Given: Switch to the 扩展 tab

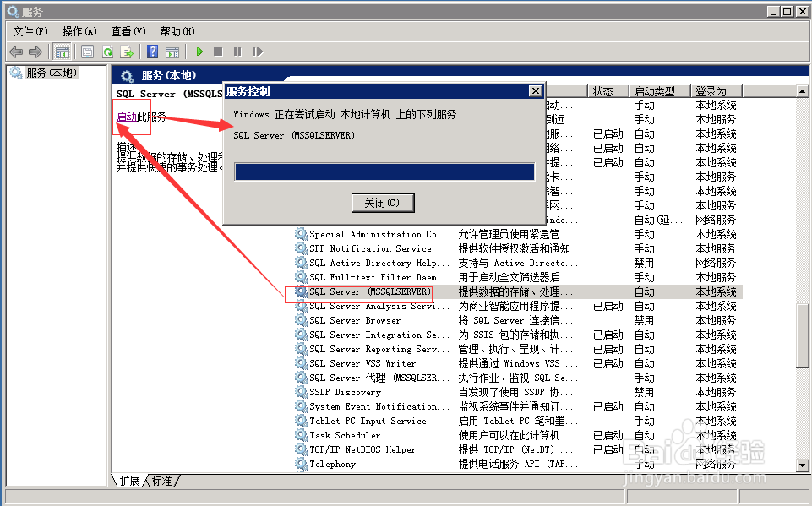Looking at the screenshot, I should (x=129, y=482).
